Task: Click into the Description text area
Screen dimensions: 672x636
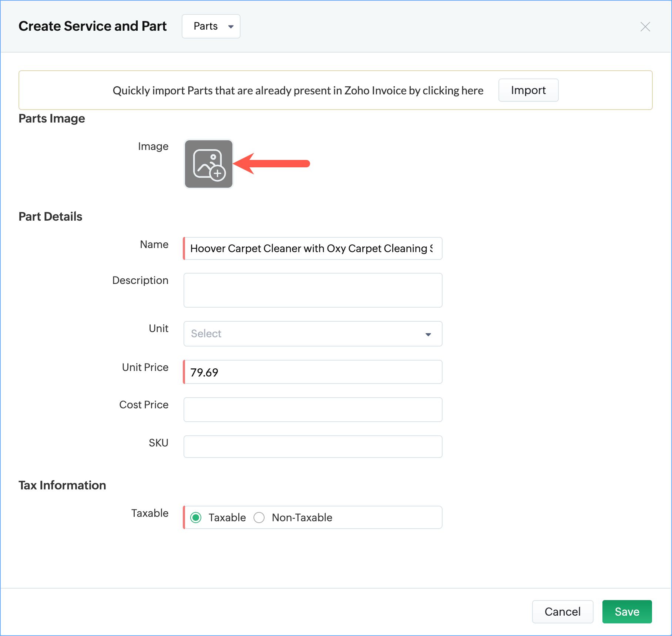Action: pos(313,290)
